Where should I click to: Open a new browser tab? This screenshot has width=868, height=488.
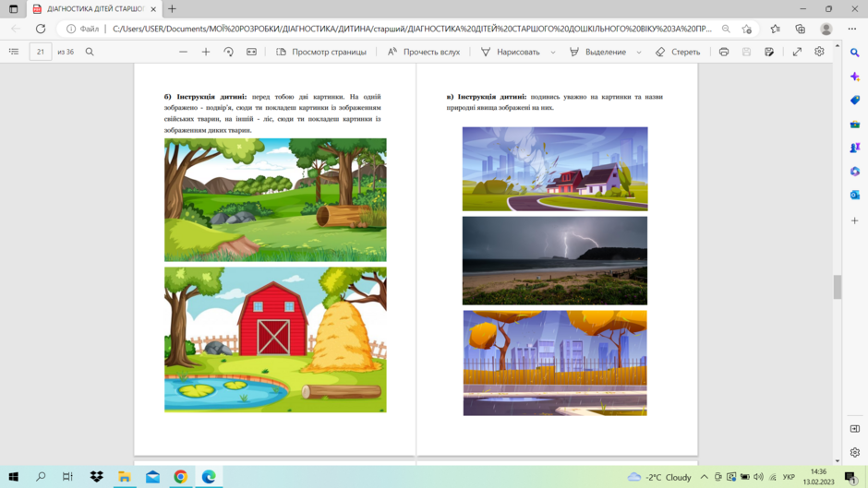pyautogui.click(x=172, y=9)
